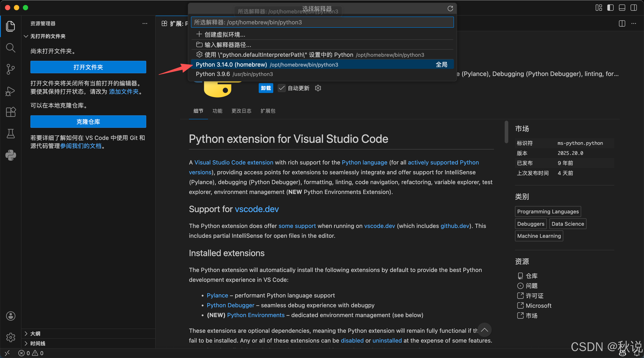Screen dimensions: 644x358
Task: Open the Testing beaker view
Action: pyautogui.click(x=11, y=134)
